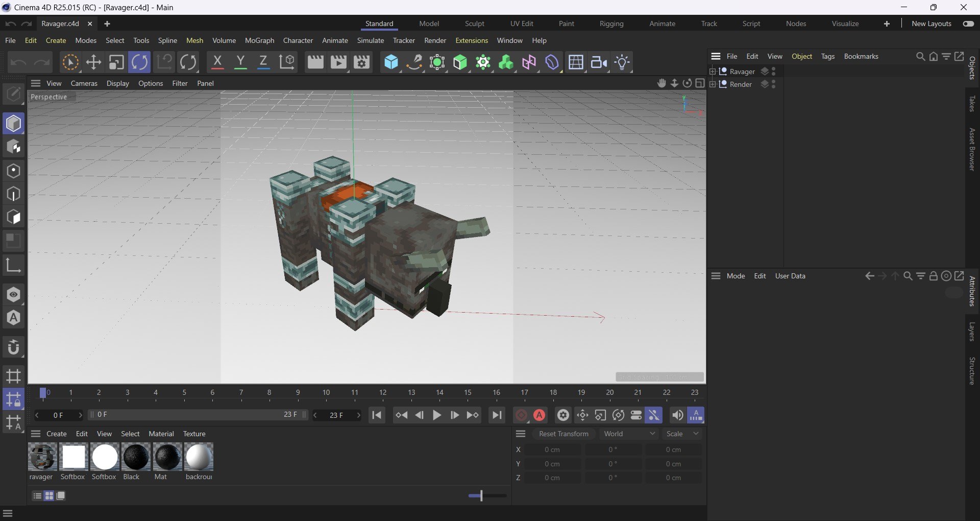Go to start of animation

(377, 415)
